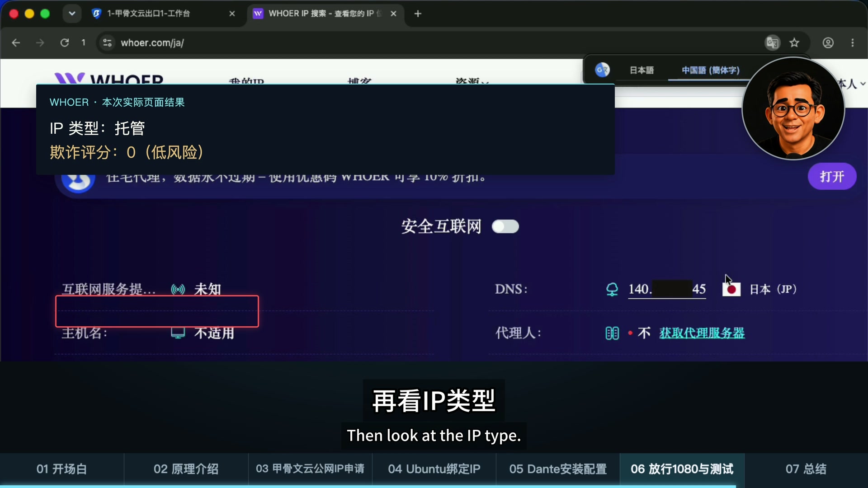Viewport: 868px width, 488px height.
Task: Click the proxy icon beside 代理人
Action: pyautogui.click(x=612, y=333)
